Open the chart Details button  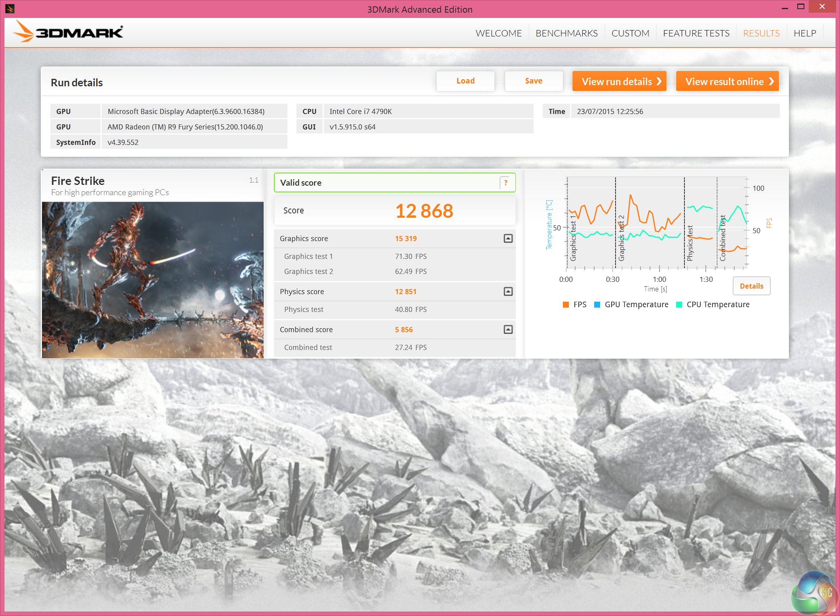[x=751, y=286]
